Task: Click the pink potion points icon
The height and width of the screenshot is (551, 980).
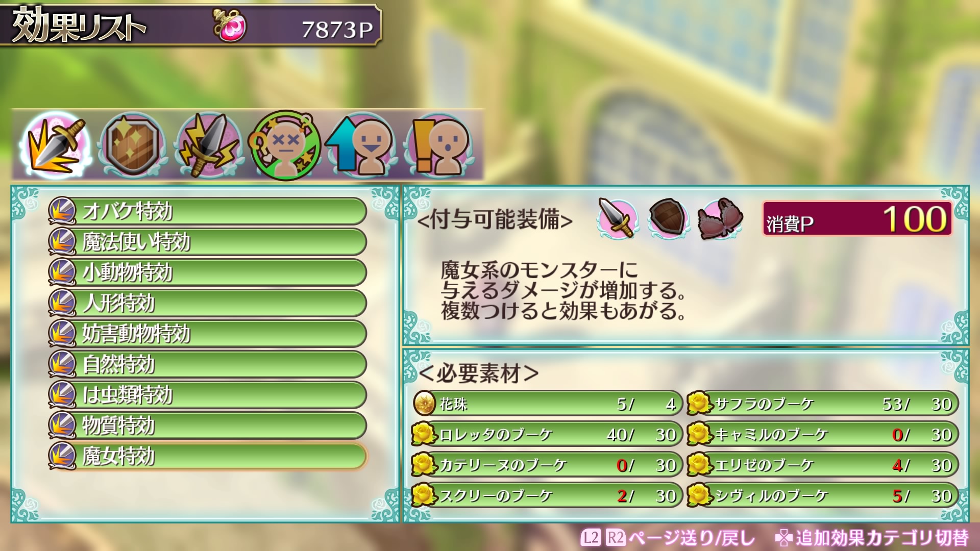Action: click(x=230, y=26)
